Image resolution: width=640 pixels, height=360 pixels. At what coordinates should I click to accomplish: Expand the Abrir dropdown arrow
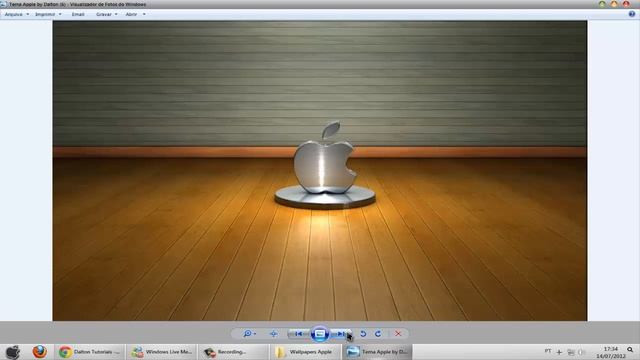click(x=144, y=14)
